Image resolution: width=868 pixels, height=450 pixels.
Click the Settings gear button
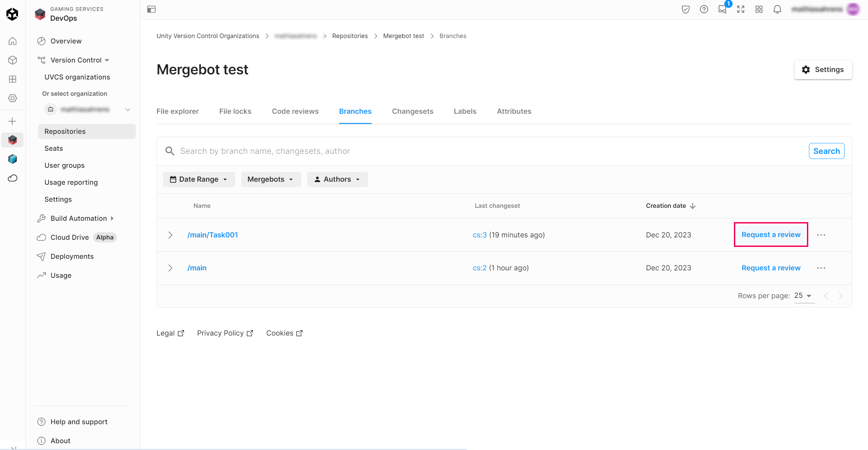pyautogui.click(x=823, y=70)
